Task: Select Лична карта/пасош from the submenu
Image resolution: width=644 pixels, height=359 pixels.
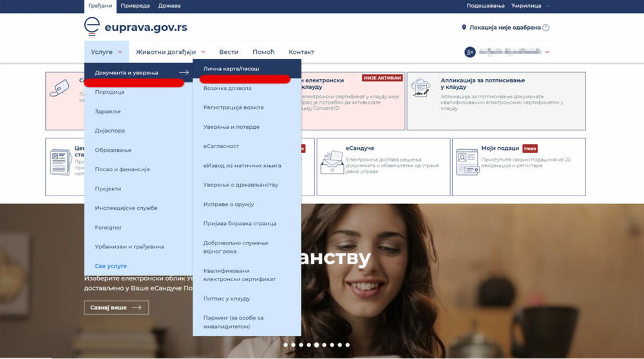Action: (231, 69)
